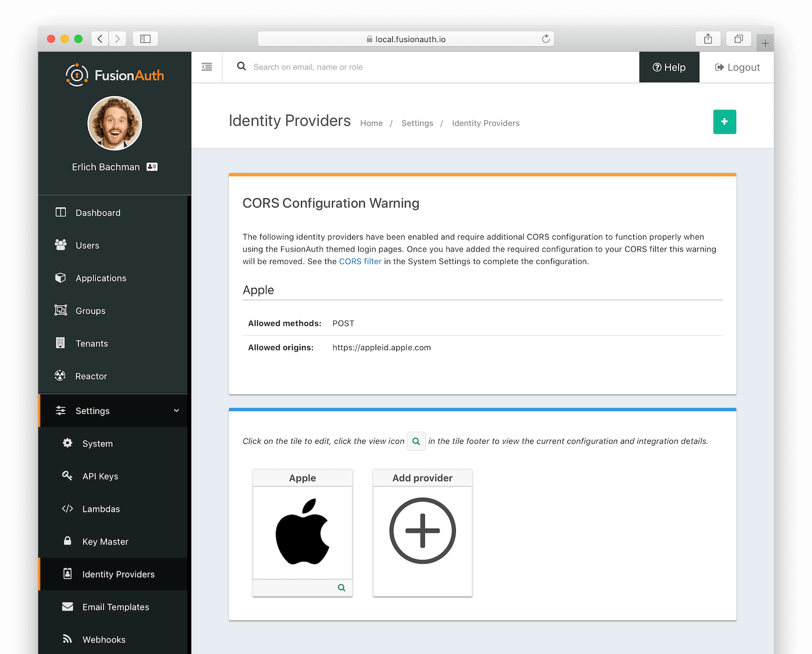Click the Dashboard icon in the sidebar
812x654 pixels.
pyautogui.click(x=60, y=212)
